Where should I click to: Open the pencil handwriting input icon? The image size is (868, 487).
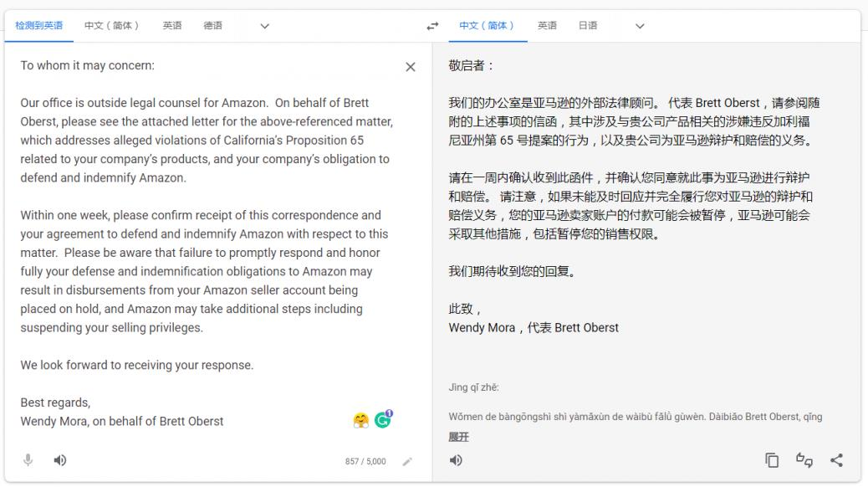coord(407,462)
